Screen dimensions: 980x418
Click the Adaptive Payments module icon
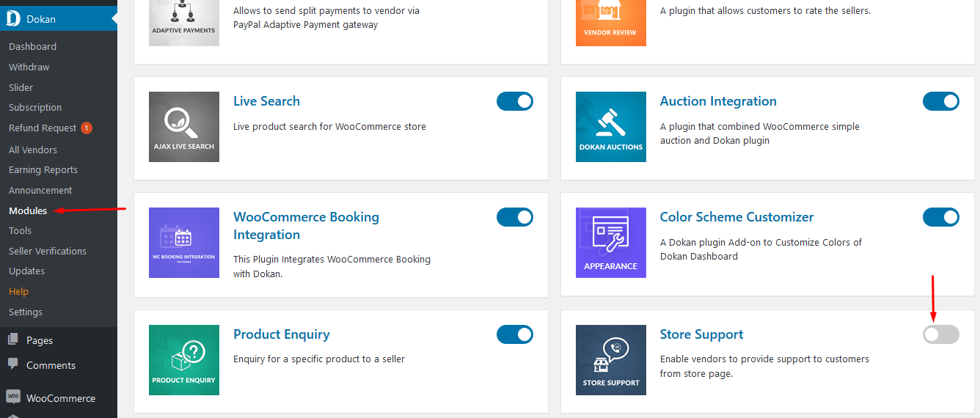[x=184, y=23]
